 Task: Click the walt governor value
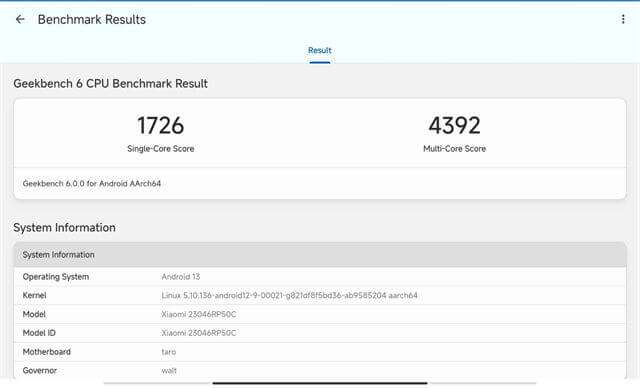(169, 370)
